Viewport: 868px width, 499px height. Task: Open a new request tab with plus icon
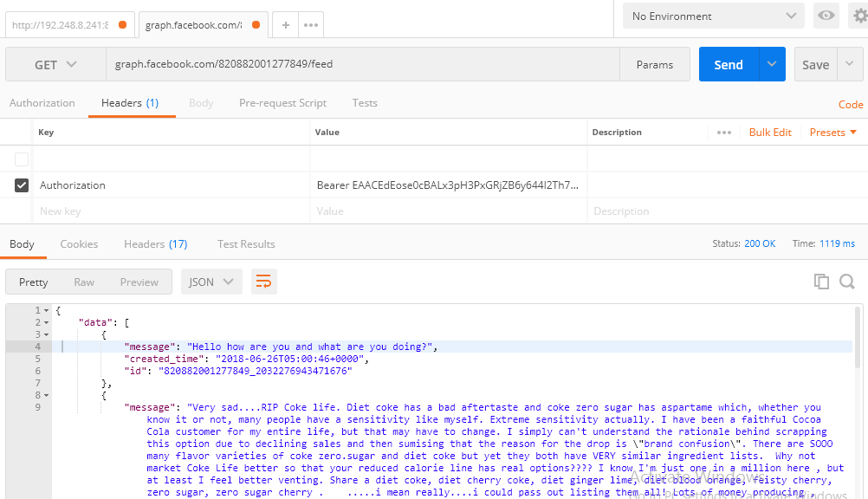[286, 25]
